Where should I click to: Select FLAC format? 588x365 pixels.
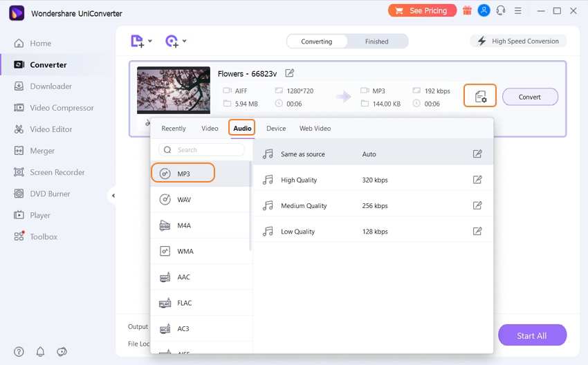[x=200, y=303]
